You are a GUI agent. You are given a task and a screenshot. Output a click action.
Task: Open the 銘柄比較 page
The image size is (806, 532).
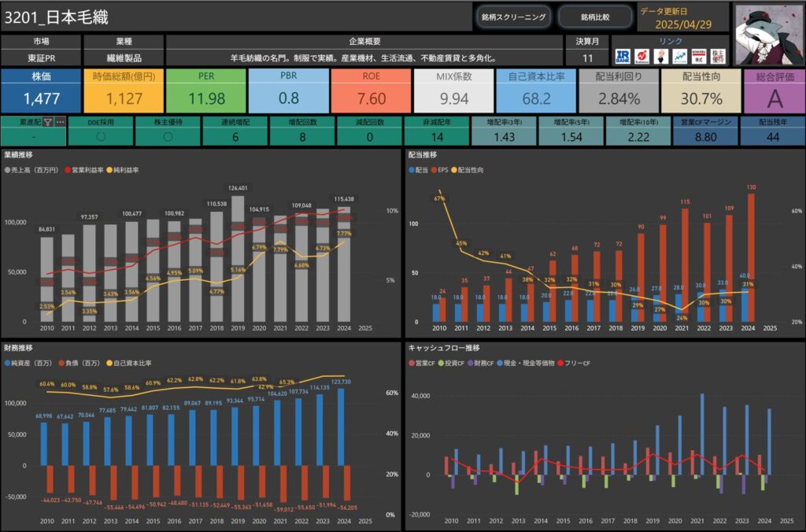(595, 17)
